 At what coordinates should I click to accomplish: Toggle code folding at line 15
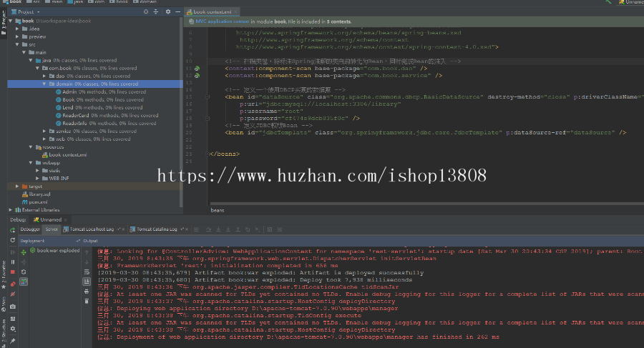208,97
